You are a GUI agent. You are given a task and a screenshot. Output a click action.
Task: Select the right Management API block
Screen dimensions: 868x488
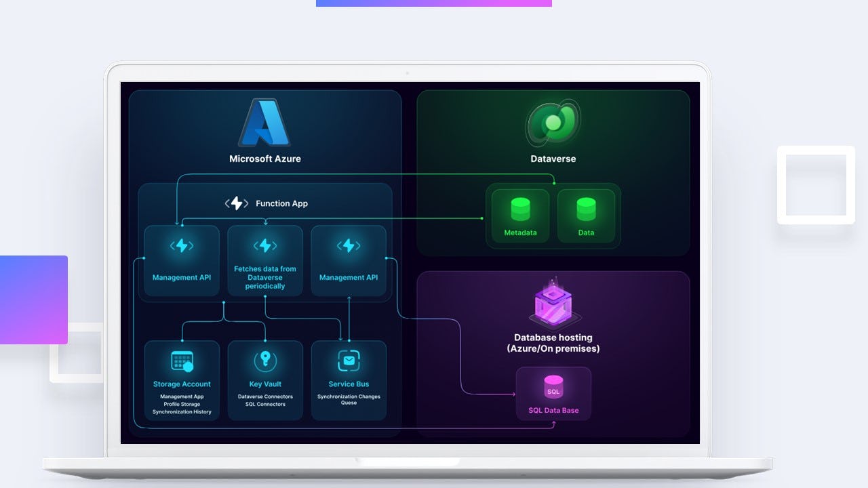(x=349, y=261)
